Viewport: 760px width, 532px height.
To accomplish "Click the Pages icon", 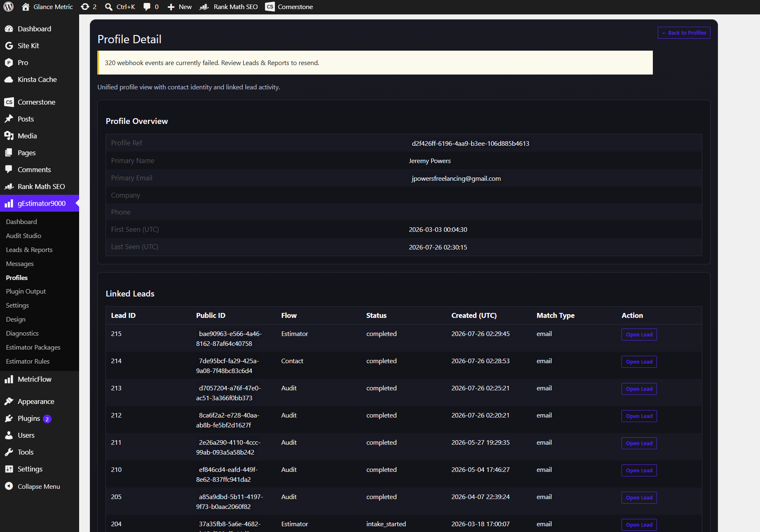I will 9,153.
